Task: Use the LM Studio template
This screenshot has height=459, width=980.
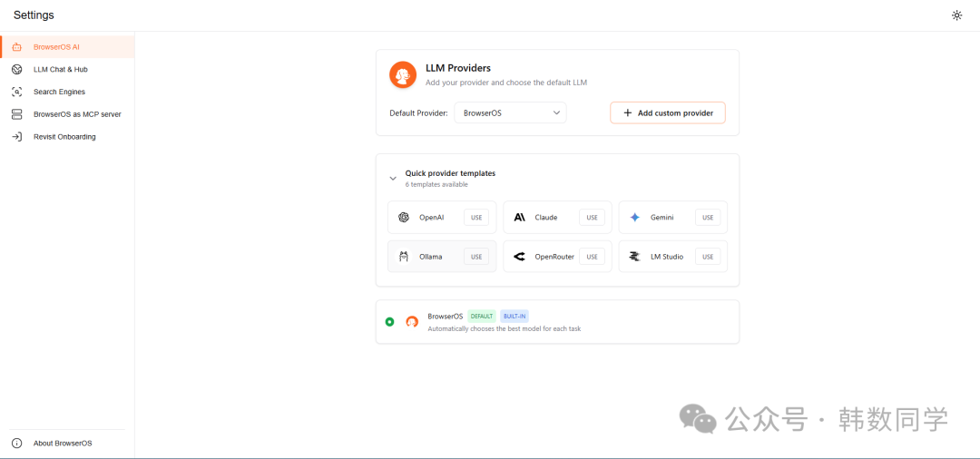Action: tap(708, 257)
